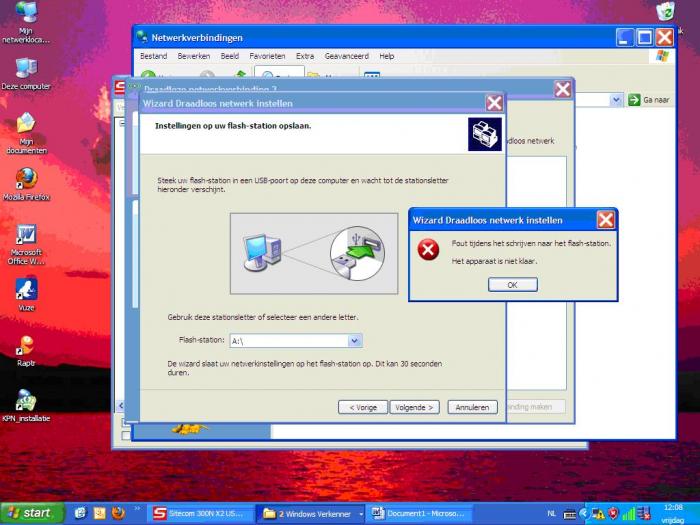Click the tray expand arrow for hidden icons

click(583, 514)
